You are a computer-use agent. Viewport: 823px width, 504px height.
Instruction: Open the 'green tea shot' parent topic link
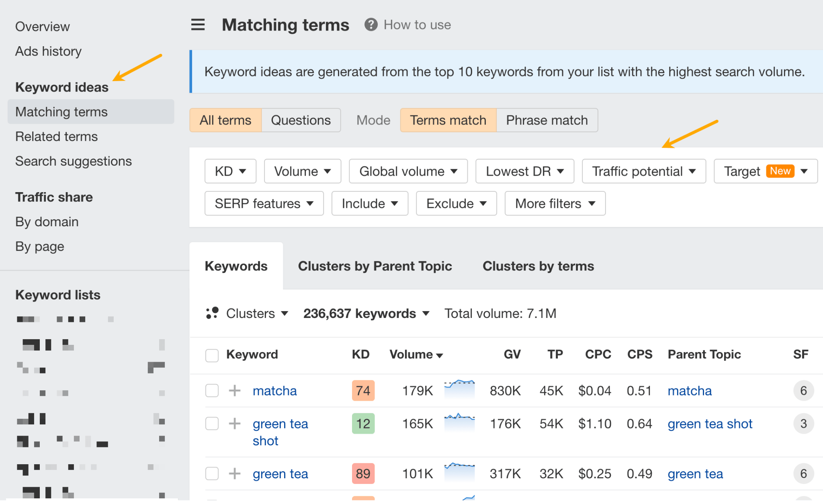coord(710,424)
